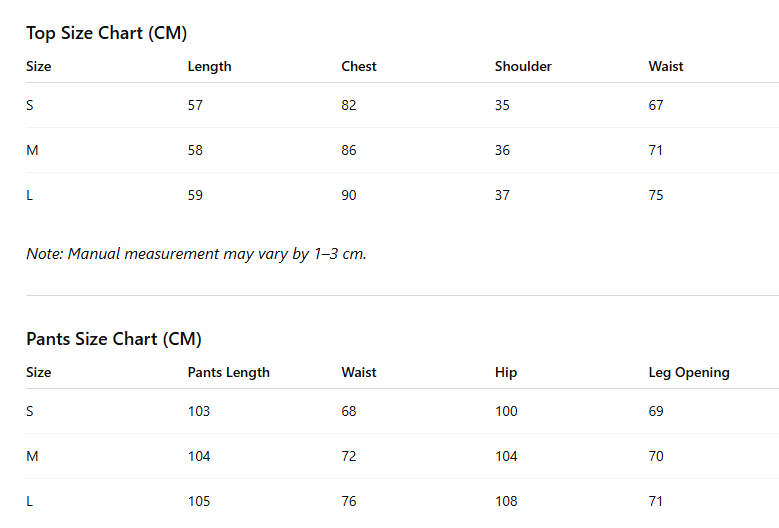Select hip value 108 for size L
Viewport: 779px width, 528px height.
pos(506,501)
